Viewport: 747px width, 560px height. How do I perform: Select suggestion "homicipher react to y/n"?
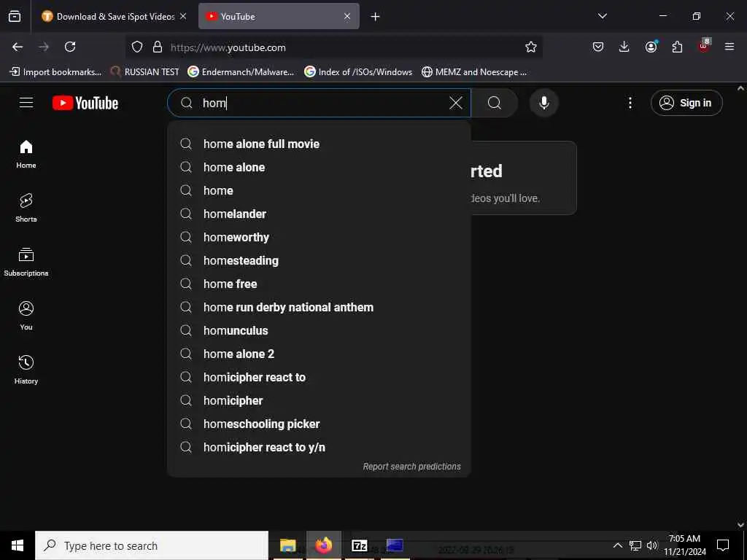coord(319,447)
